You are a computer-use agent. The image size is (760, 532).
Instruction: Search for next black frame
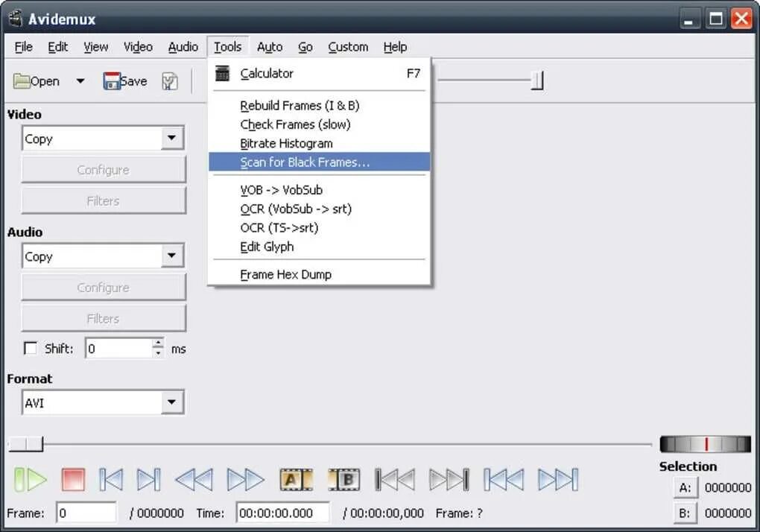coord(449,479)
